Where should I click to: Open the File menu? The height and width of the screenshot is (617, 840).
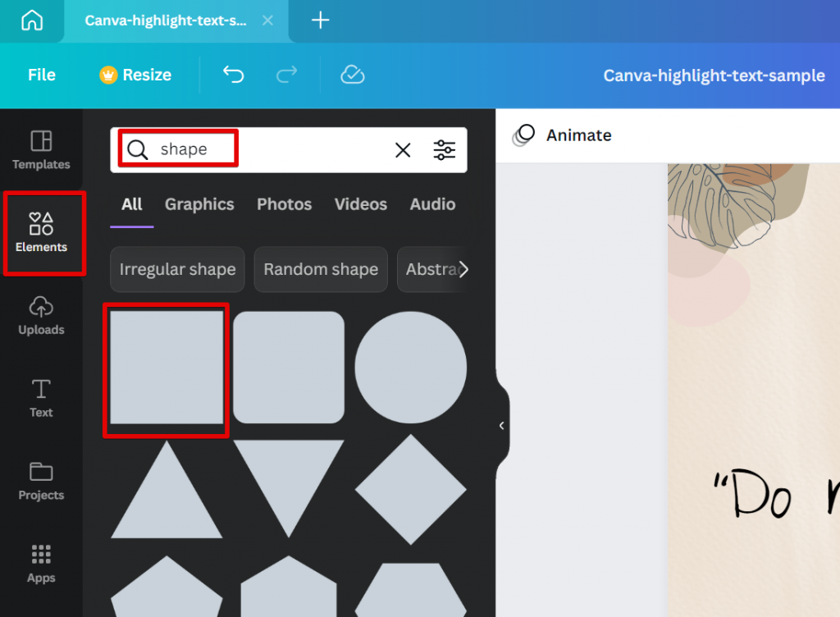41,74
